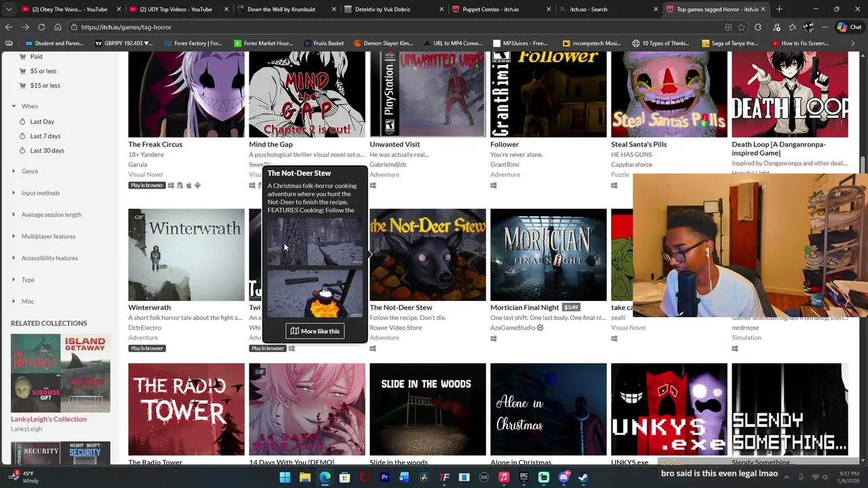Image resolution: width=868 pixels, height=488 pixels.
Task: Click Play in browser under Winterwrath
Action: tap(146, 348)
